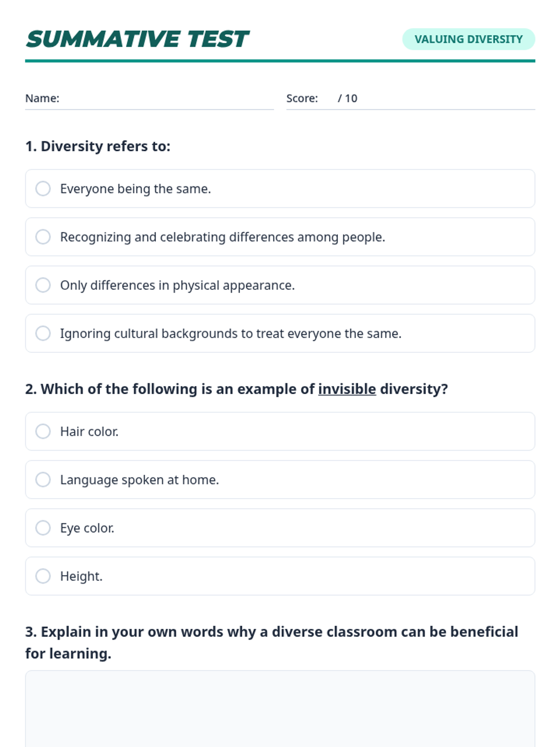The image size is (560, 747).
Task: Pick 'Ignoring cultural backgrounds' answer option
Action: tap(43, 333)
